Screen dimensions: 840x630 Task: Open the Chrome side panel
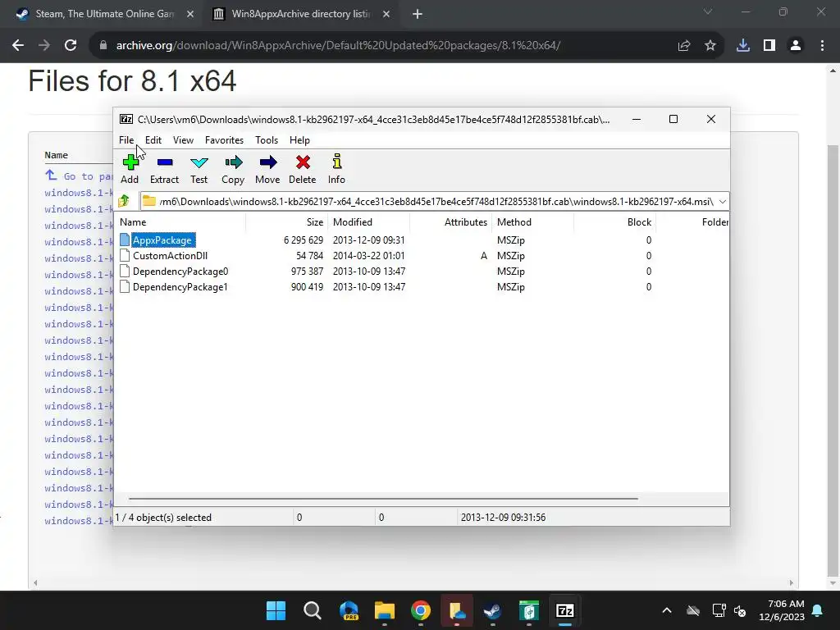[769, 46]
